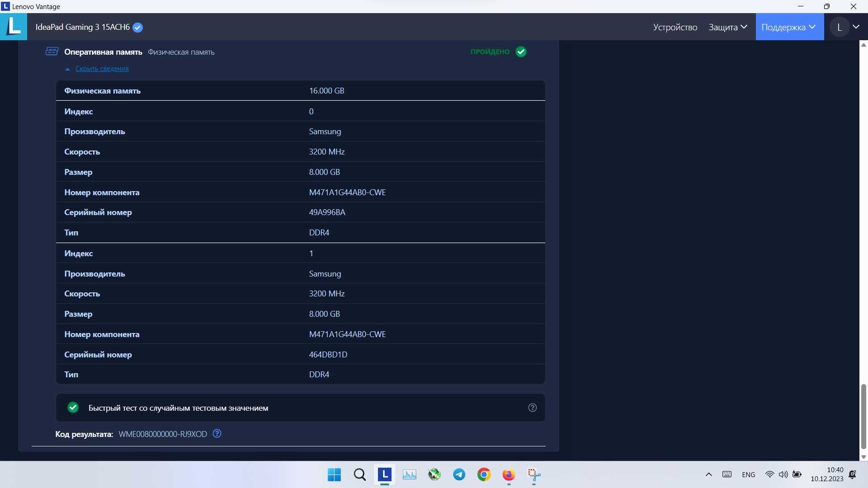Open Firefox from taskbar
This screenshot has width=868, height=488.
(509, 475)
